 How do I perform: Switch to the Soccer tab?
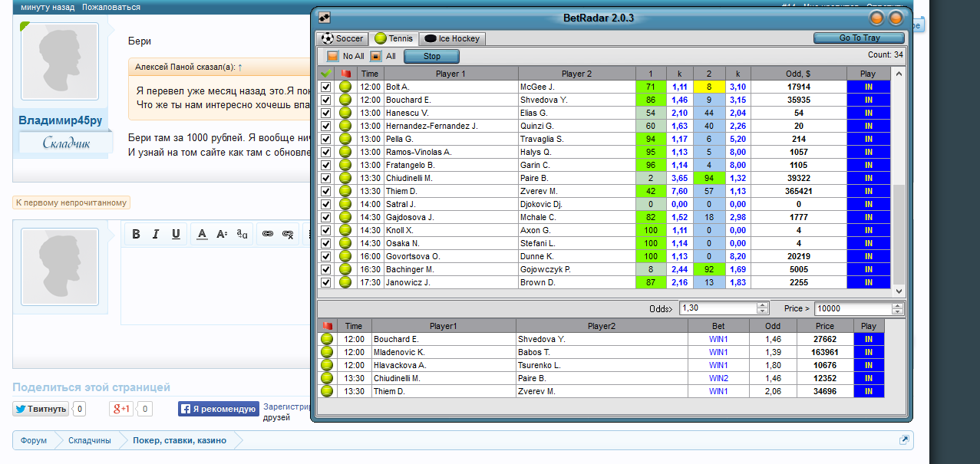pos(342,38)
